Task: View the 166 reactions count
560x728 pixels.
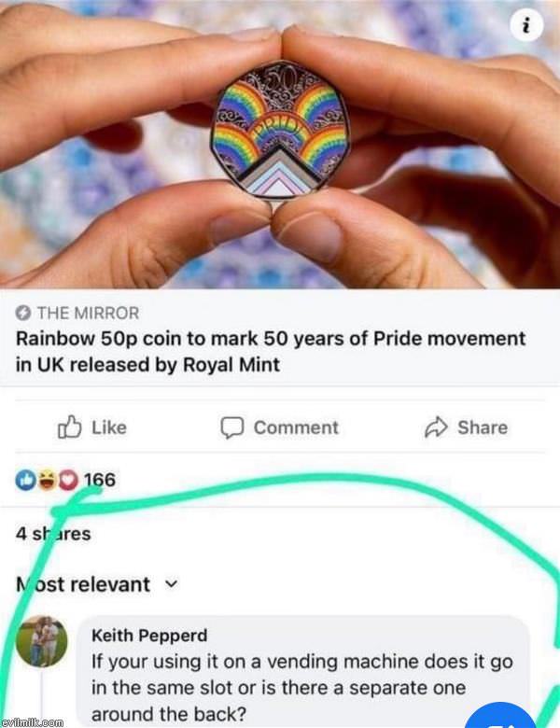Action: coord(99,480)
